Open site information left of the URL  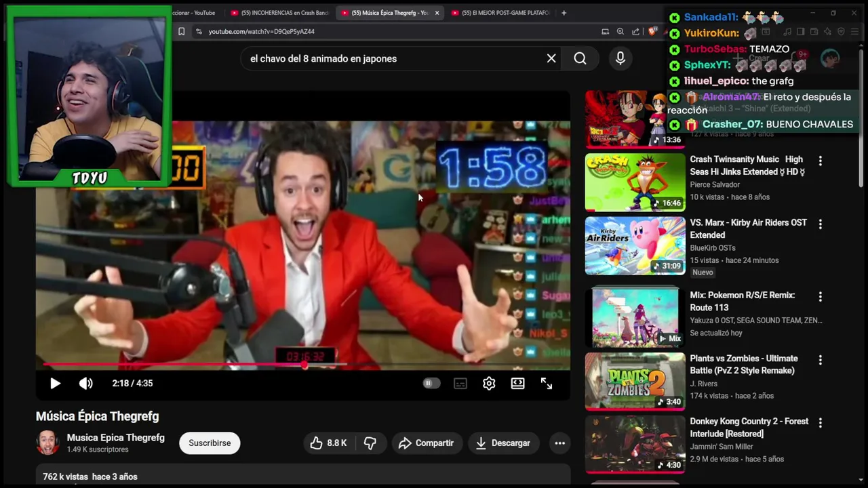(x=199, y=31)
